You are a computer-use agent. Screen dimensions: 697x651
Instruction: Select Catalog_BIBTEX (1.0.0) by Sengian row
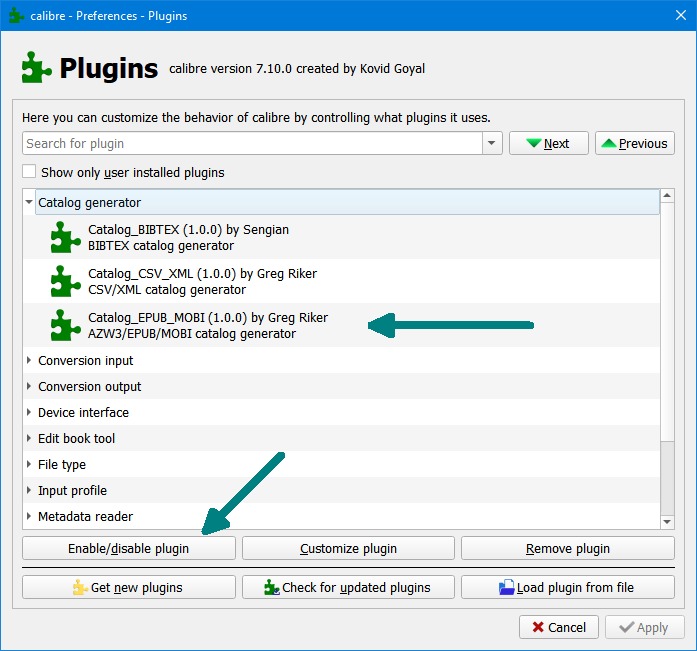[341, 237]
